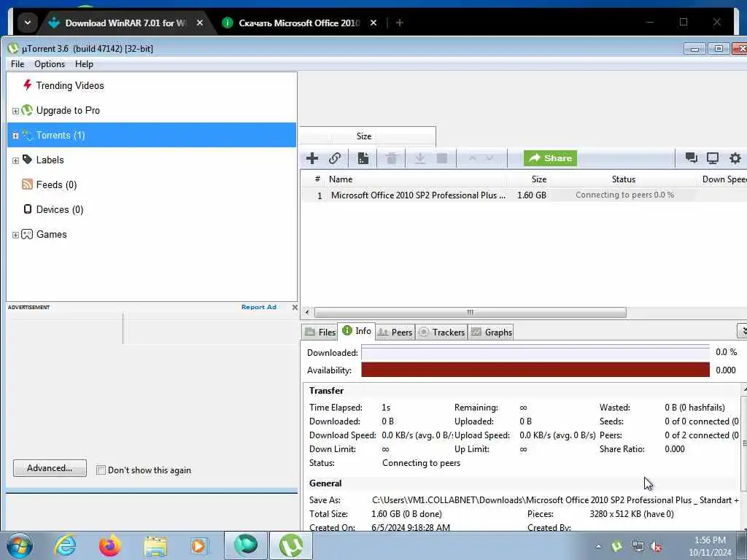Image resolution: width=747 pixels, height=560 pixels.
Task: Launch Firefox from taskbar
Action: point(109,545)
